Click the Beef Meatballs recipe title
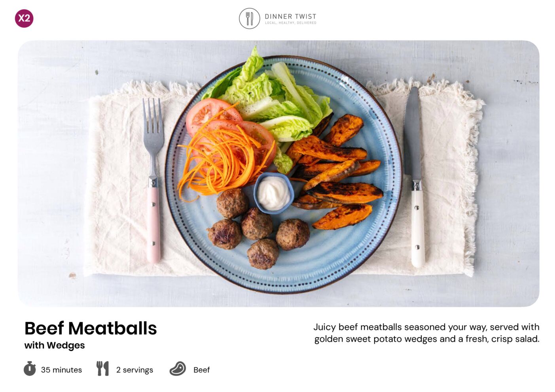 91,328
